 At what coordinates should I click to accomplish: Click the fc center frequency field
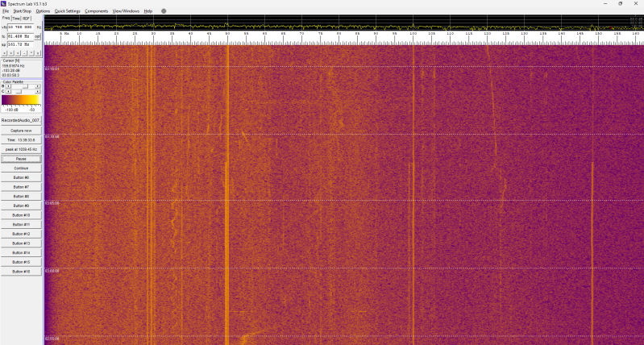20,36
